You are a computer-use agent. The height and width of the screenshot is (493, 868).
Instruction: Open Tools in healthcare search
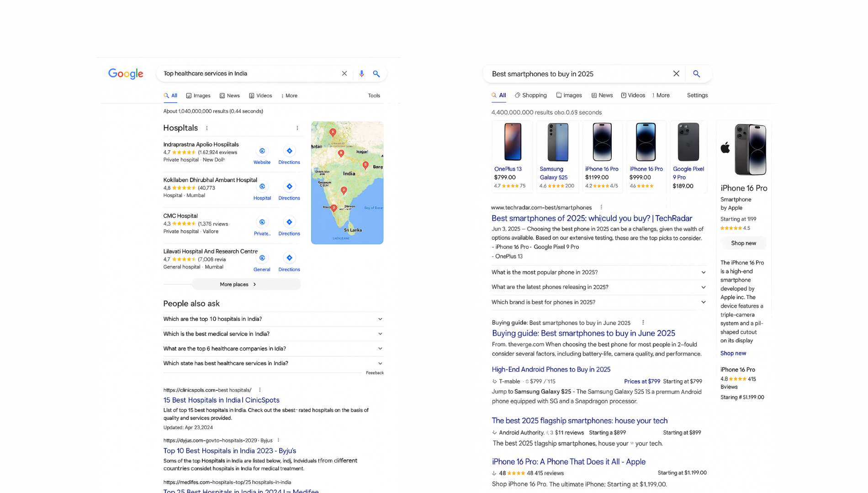(374, 96)
